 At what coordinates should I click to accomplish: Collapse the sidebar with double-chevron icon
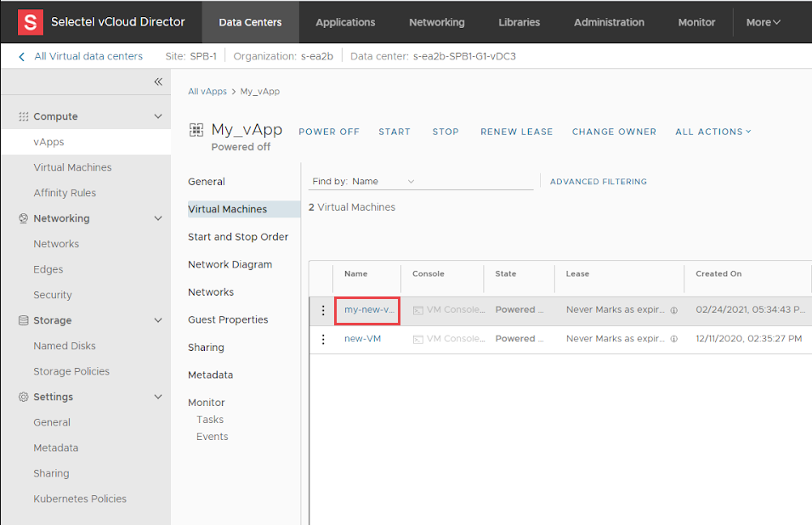pos(158,82)
